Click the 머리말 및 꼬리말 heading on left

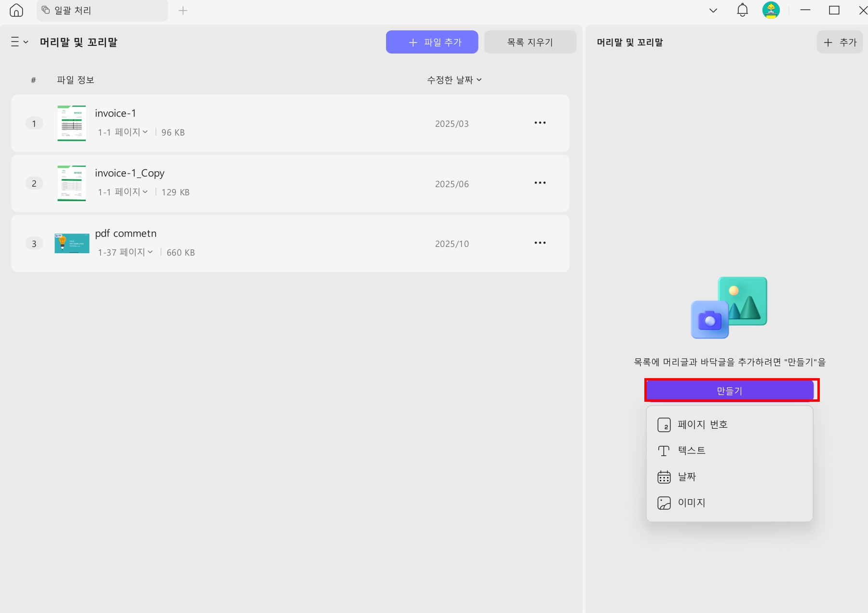pos(79,42)
